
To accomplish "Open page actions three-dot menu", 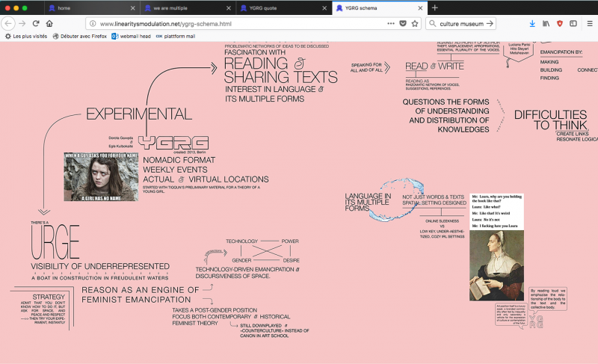I will pyautogui.click(x=390, y=24).
